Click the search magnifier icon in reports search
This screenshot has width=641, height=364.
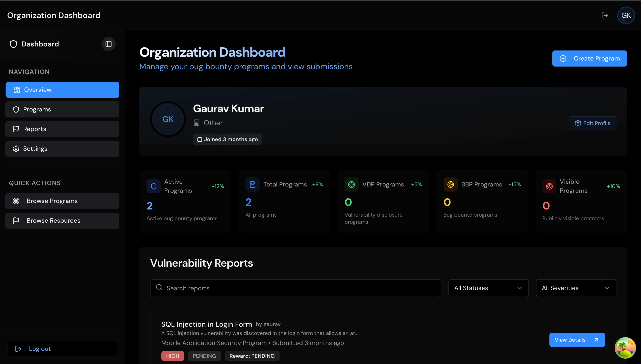click(159, 287)
